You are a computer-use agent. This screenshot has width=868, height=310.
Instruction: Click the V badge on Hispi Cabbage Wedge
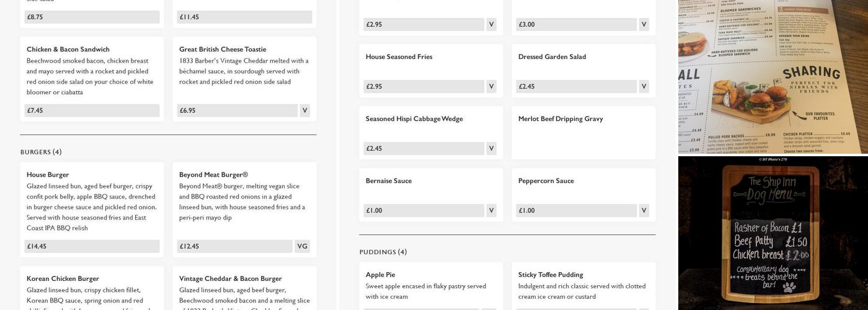click(x=491, y=148)
